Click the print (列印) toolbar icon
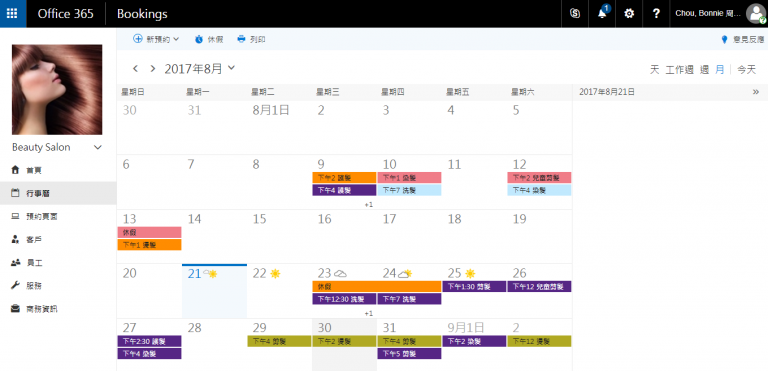 coord(241,39)
